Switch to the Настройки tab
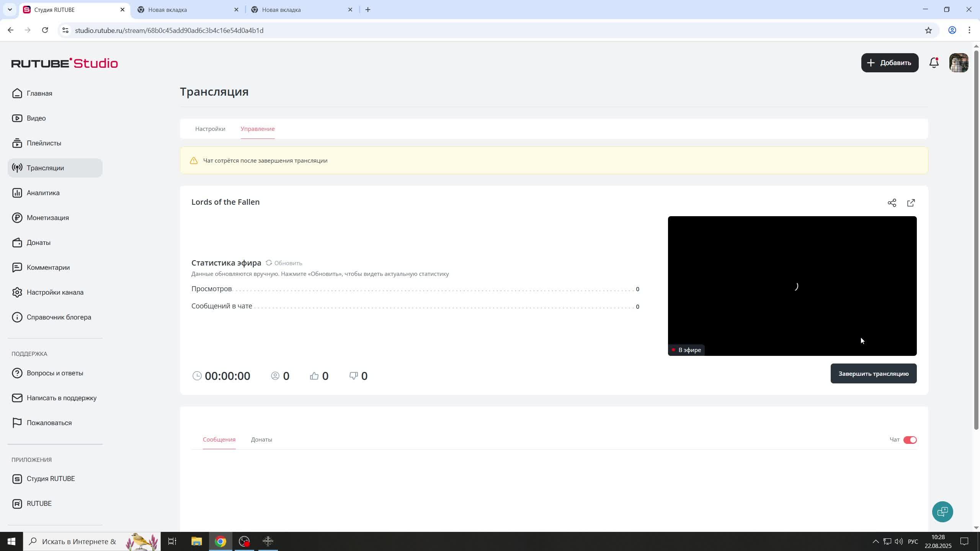Screen dimensions: 980x551 pyautogui.click(x=210, y=129)
